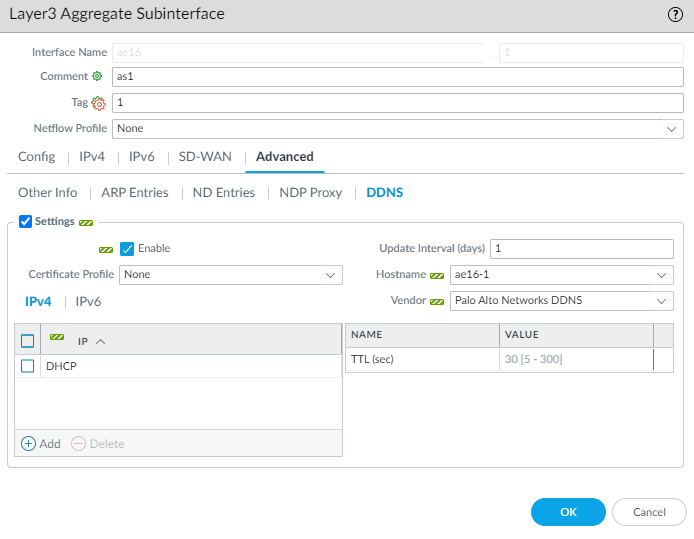Open the ARP Entries sub-tab
The height and width of the screenshot is (539, 694).
coord(135,193)
